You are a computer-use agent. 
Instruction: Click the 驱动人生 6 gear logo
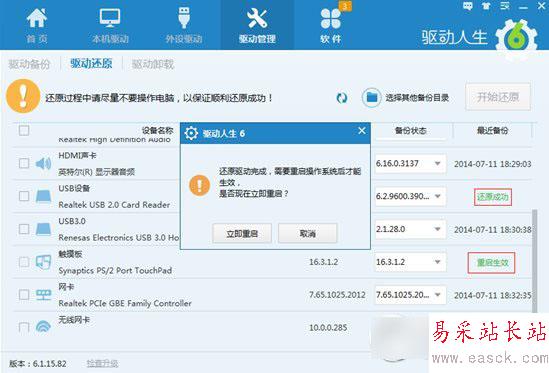517,37
